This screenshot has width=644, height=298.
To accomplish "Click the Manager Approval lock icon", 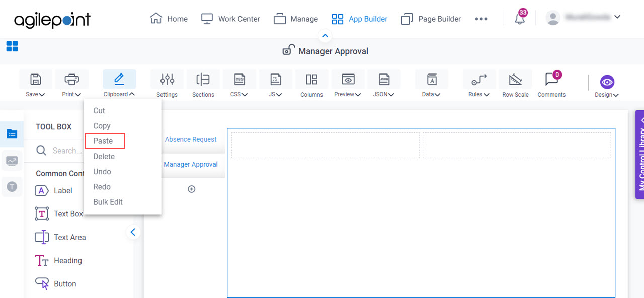I will 288,50.
